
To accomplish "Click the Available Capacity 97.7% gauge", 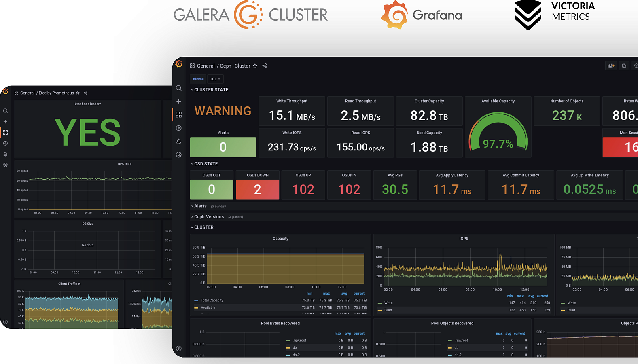I will (x=498, y=131).
